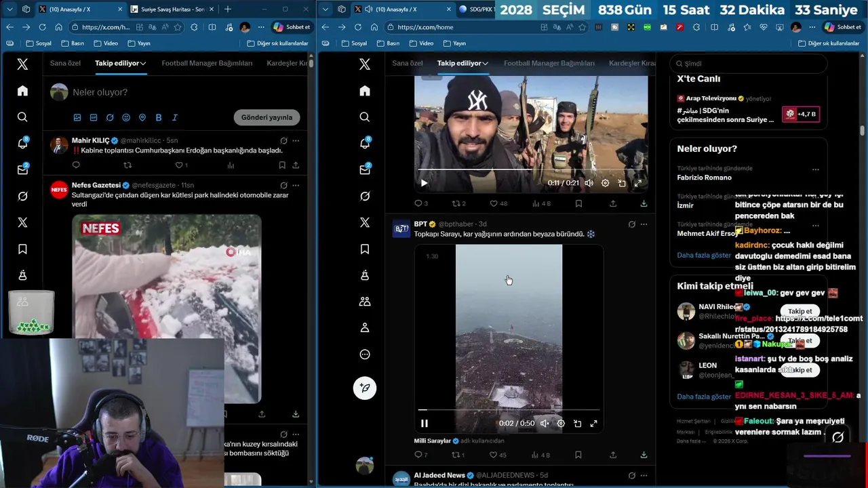Open More circle icon in right window sidebar
The height and width of the screenshot is (488, 868).
coord(365,354)
